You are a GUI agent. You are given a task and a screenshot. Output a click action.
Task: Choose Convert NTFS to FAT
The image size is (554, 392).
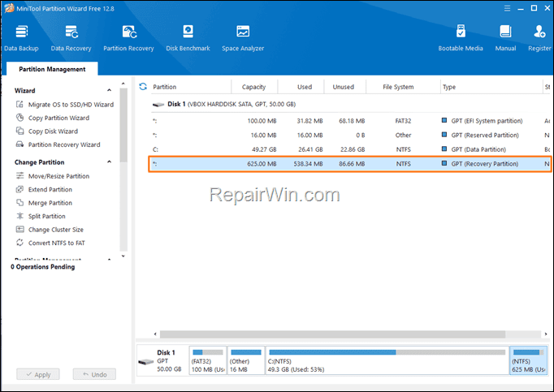[57, 243]
